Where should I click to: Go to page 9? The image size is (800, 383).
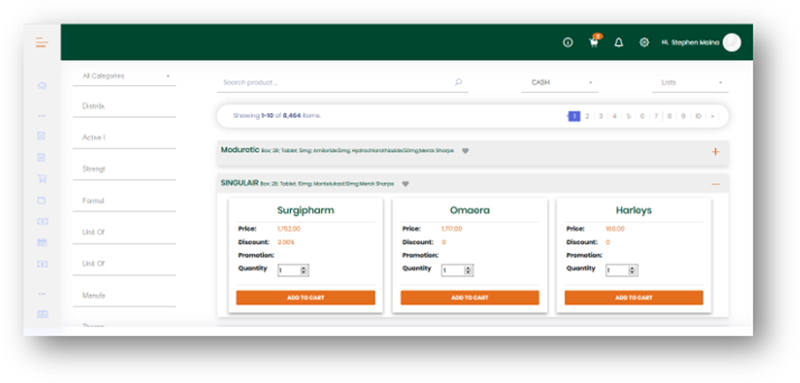pyautogui.click(x=683, y=116)
